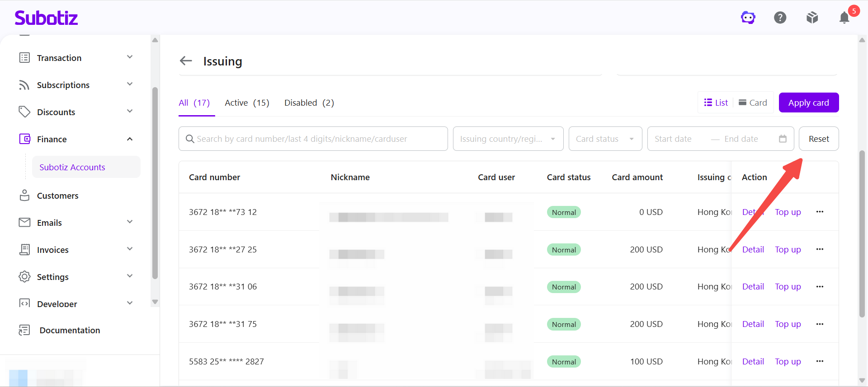Top up card ending 31 75
Screen dimensions: 868x387
click(x=788, y=324)
